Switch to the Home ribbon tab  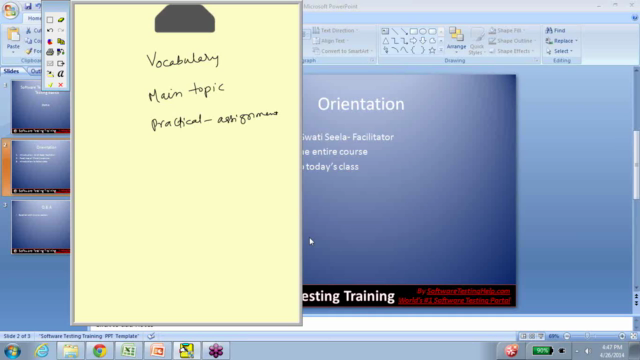tap(33, 18)
